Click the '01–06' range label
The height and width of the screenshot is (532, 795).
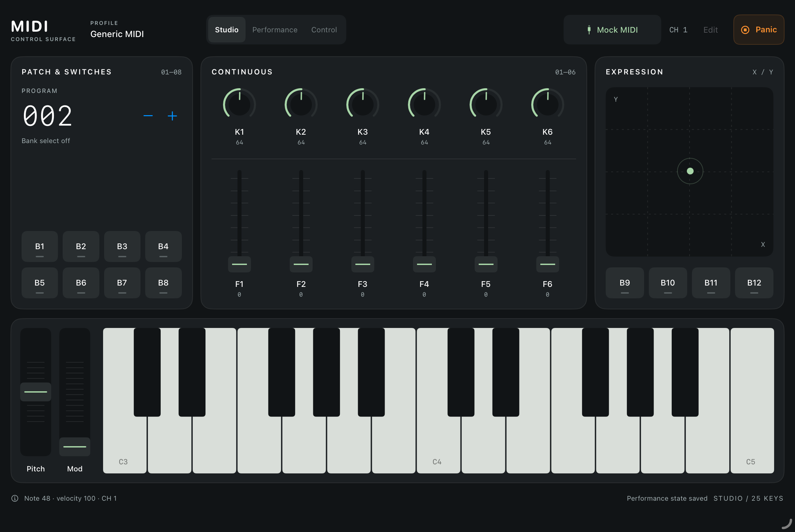(x=565, y=72)
